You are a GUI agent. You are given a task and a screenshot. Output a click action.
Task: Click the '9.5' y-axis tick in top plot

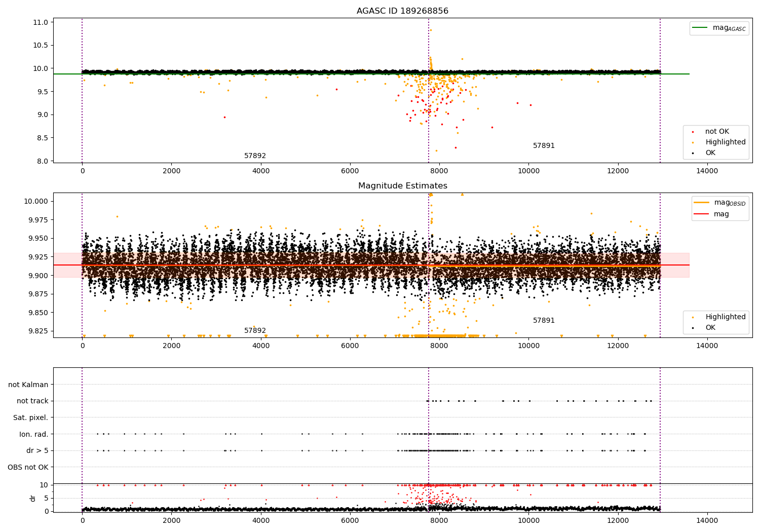click(43, 92)
